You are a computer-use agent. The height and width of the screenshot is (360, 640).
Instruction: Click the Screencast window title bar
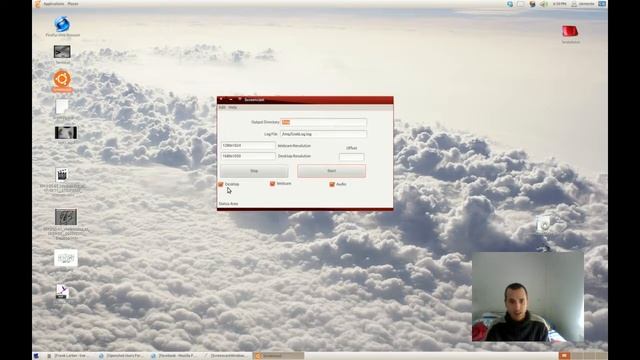click(305, 100)
